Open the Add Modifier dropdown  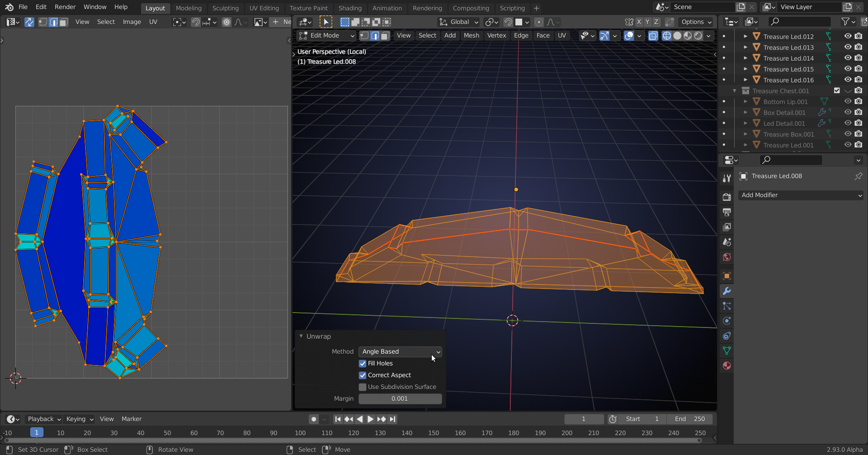[801, 195]
